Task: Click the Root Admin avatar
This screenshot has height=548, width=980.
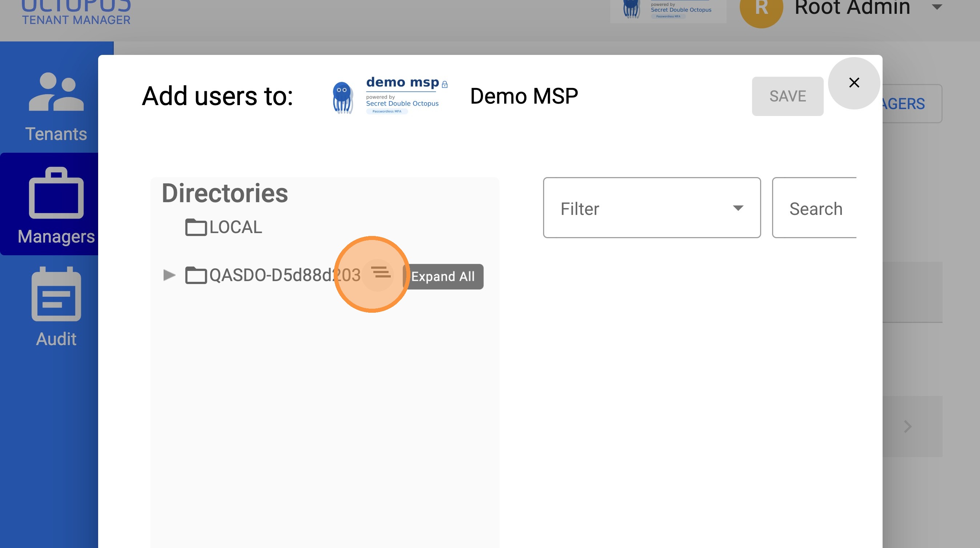Action: 761,8
